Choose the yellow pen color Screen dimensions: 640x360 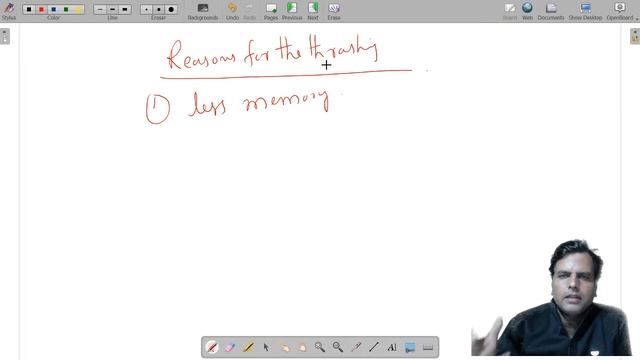click(x=78, y=9)
